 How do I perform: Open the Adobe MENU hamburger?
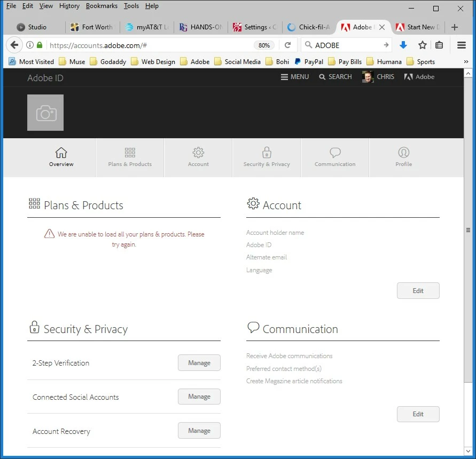tap(294, 77)
